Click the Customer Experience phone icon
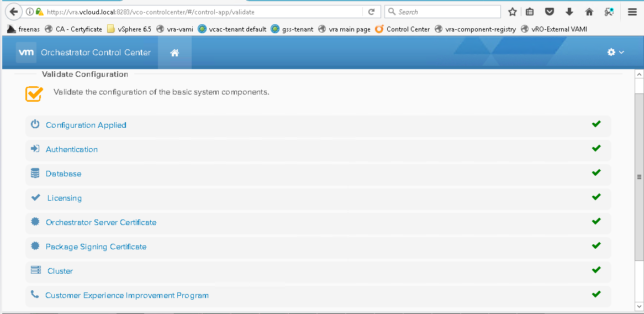Image resolution: width=644 pixels, height=314 pixels. pyautogui.click(x=35, y=294)
